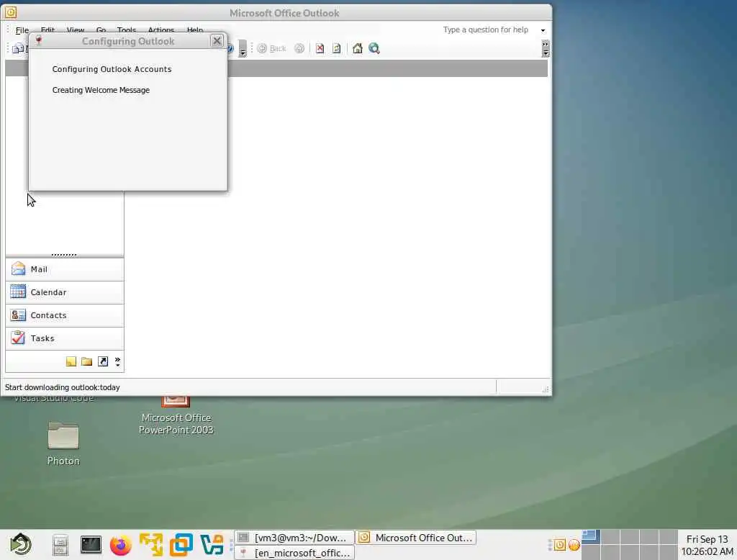Open the help question dropdown arrow
Image resolution: width=737 pixels, height=560 pixels.
click(543, 30)
